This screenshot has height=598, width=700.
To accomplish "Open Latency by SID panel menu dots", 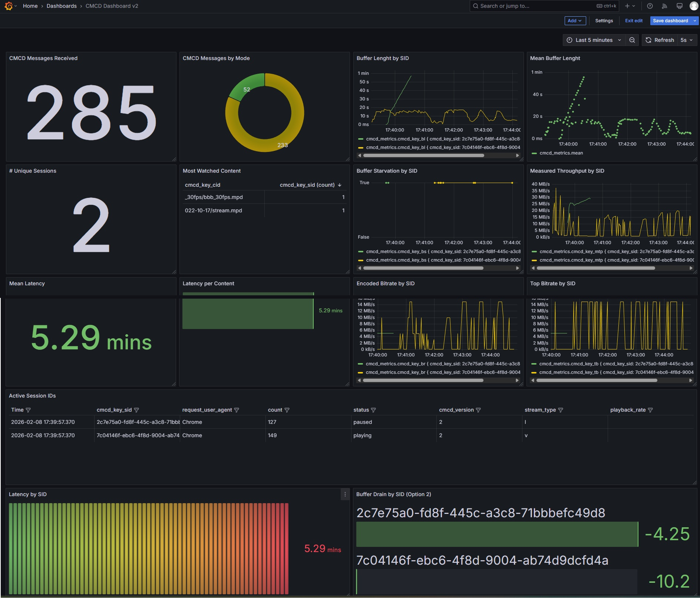I will (345, 494).
